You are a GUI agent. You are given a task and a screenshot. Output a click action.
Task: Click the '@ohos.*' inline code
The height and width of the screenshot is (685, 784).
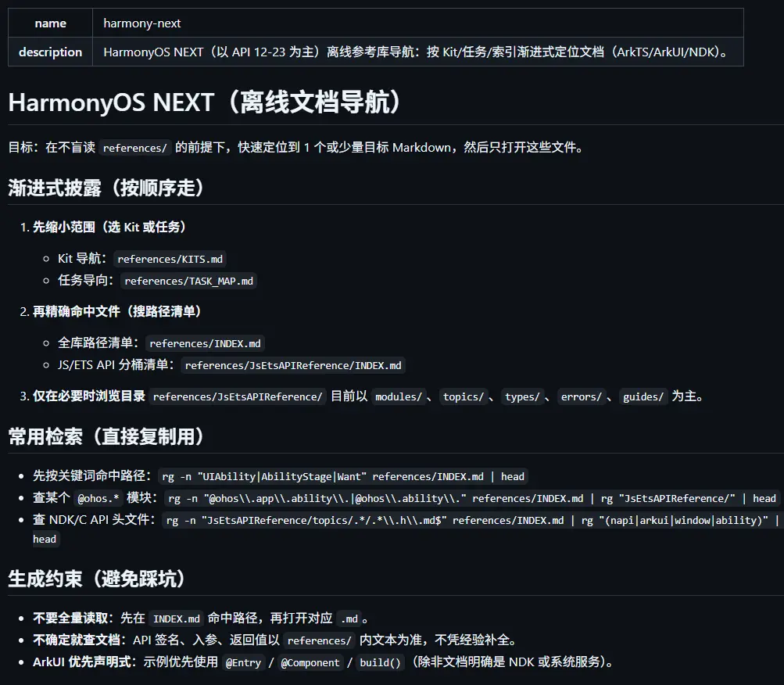point(98,499)
